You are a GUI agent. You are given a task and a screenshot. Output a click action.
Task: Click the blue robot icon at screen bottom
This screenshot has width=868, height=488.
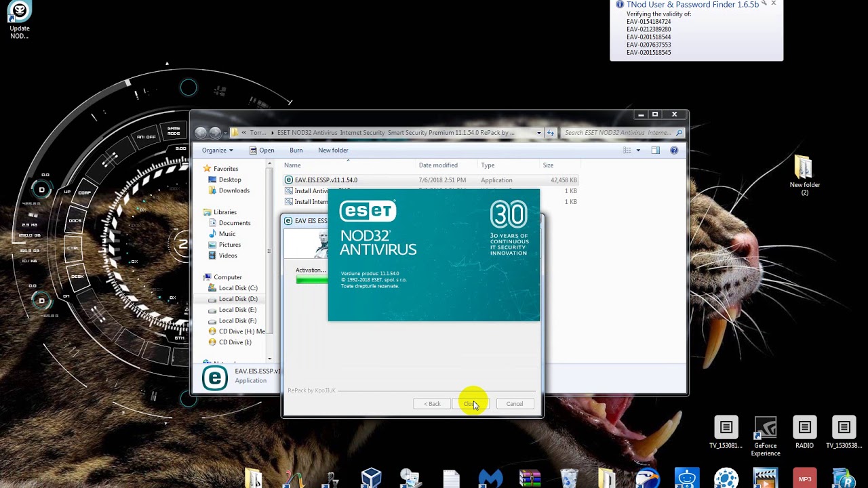(687, 478)
